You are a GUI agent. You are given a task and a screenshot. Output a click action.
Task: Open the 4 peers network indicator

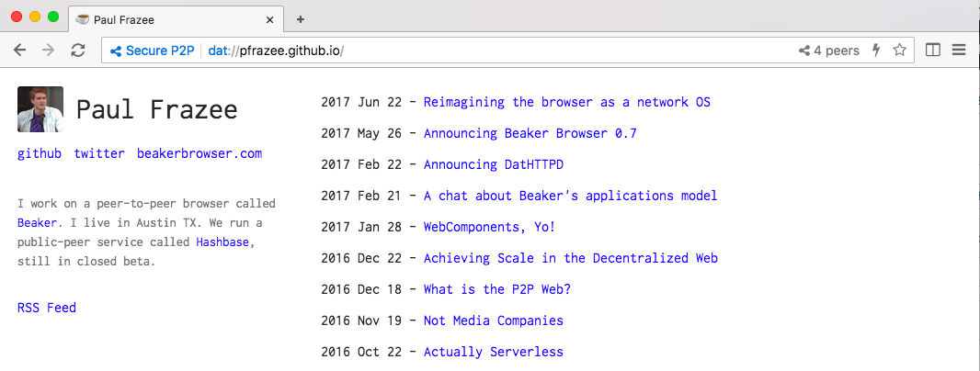(828, 51)
